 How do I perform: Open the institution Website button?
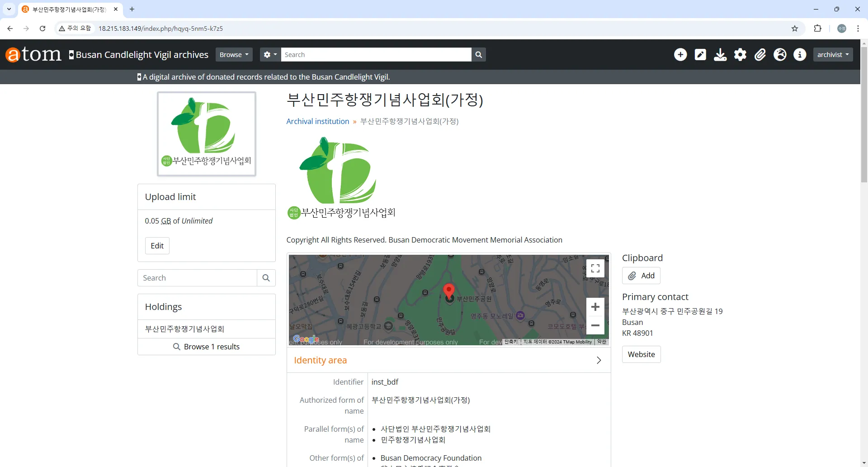coord(641,354)
